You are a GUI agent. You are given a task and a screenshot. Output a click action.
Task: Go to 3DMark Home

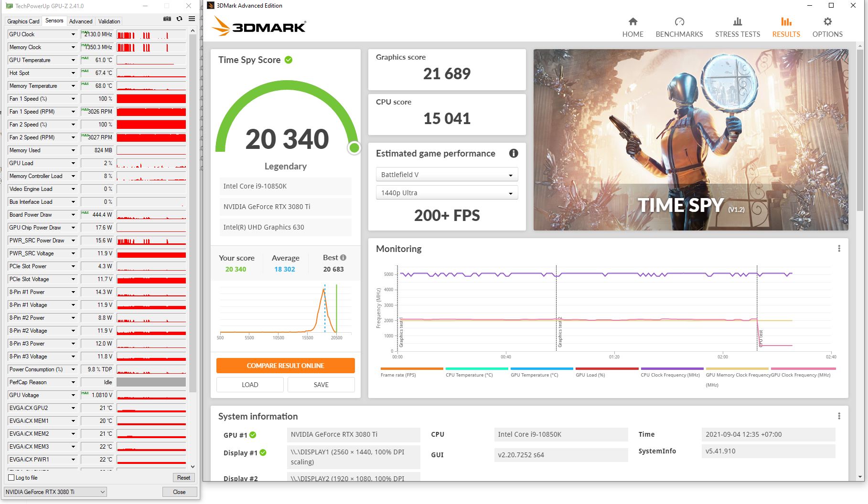pyautogui.click(x=632, y=28)
